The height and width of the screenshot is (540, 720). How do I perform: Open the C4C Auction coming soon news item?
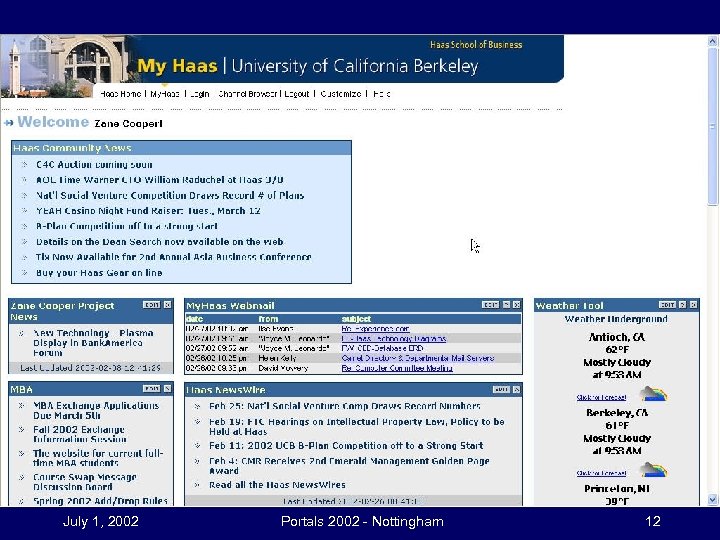point(94,164)
